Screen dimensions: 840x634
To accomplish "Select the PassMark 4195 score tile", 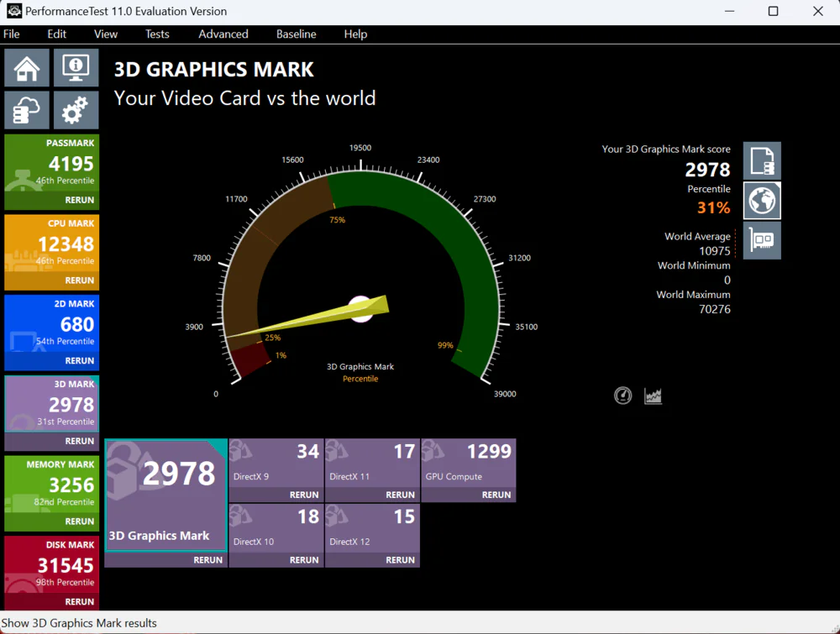I will [52, 163].
